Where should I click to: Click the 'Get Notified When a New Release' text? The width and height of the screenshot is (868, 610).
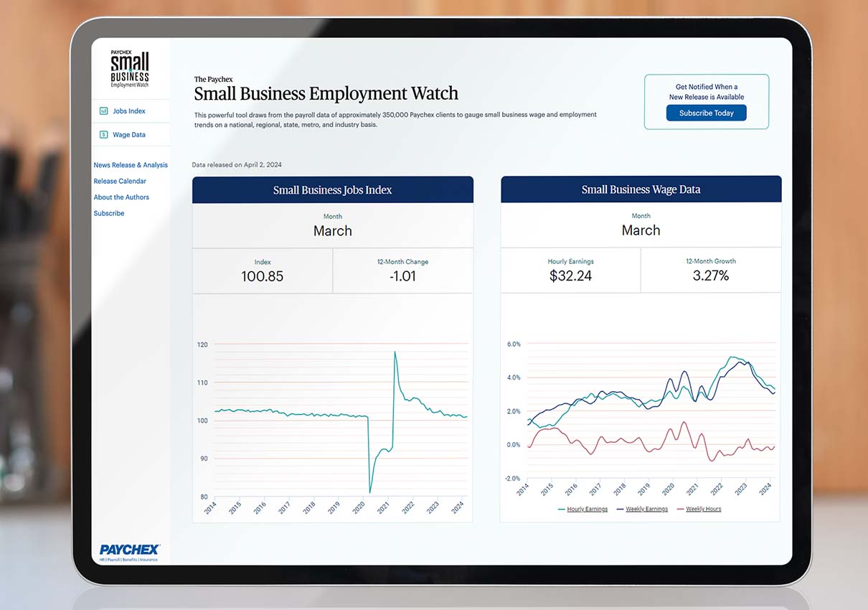pos(707,92)
